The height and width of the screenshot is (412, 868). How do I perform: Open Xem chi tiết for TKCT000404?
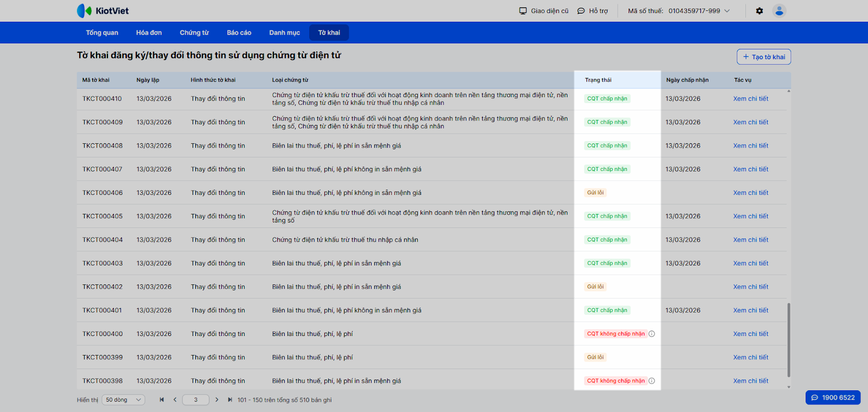[x=751, y=240]
